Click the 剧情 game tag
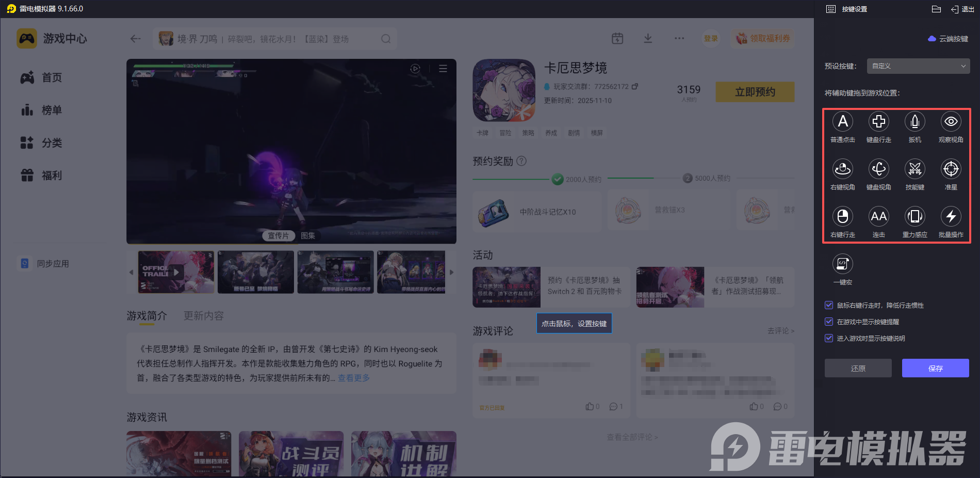 (x=574, y=133)
